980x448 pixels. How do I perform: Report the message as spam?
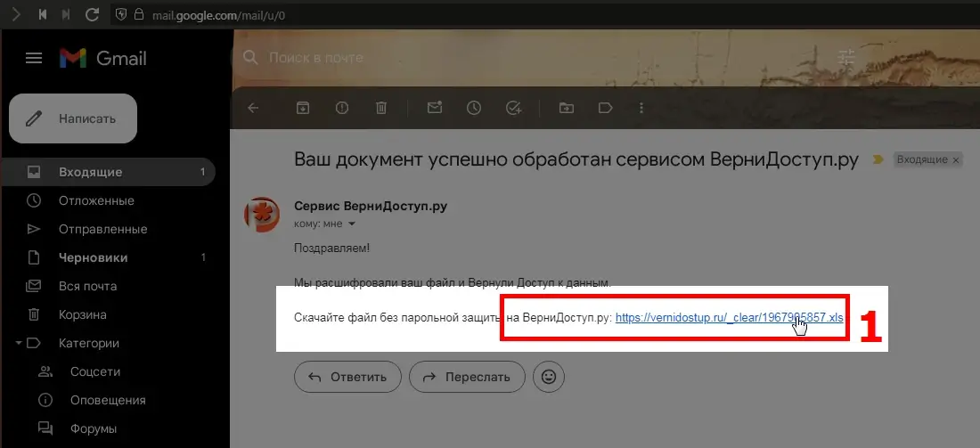pyautogui.click(x=342, y=108)
